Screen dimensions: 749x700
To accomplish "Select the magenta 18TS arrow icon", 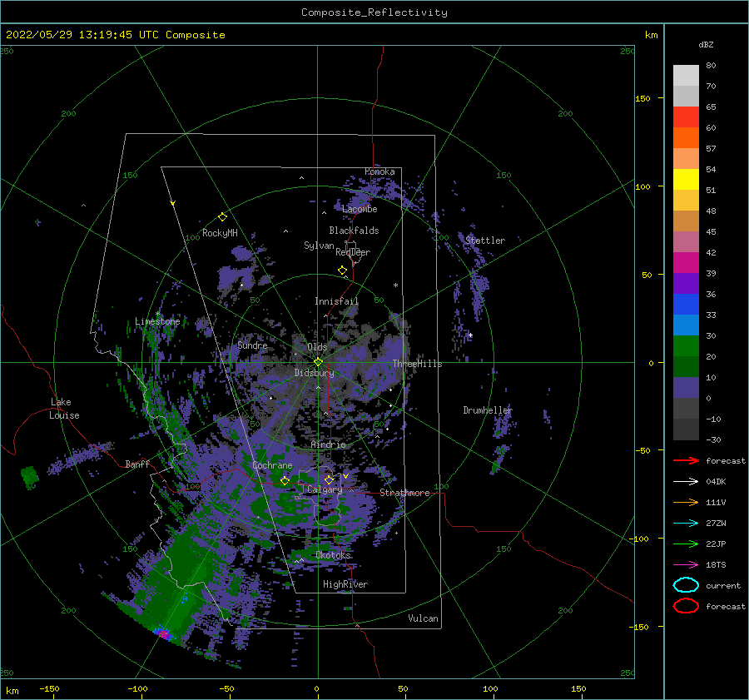I will tap(686, 565).
